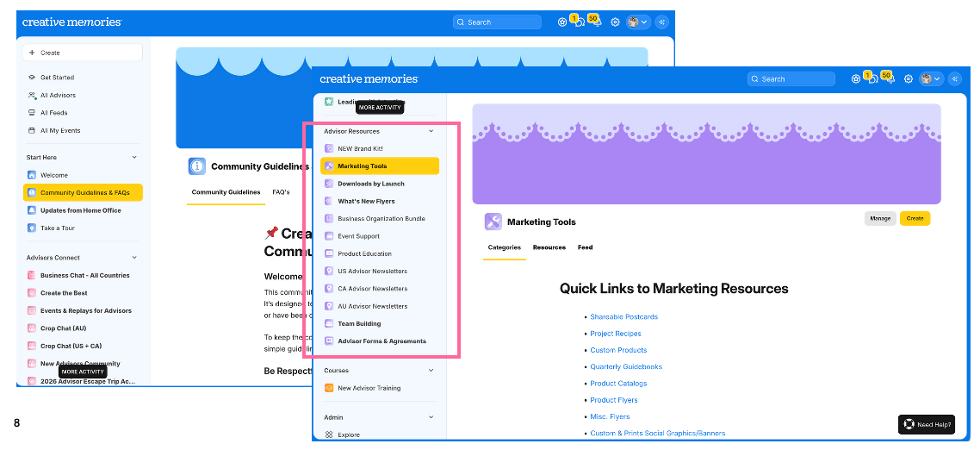Click the Welcome home icon in back sidebar
This screenshot has height=450, width=980.
click(x=32, y=175)
